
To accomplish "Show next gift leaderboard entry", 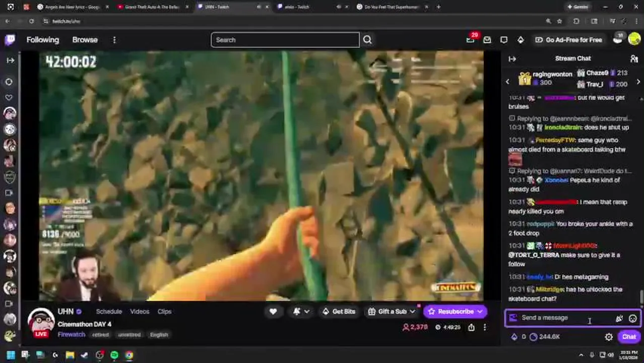I will (x=638, y=82).
